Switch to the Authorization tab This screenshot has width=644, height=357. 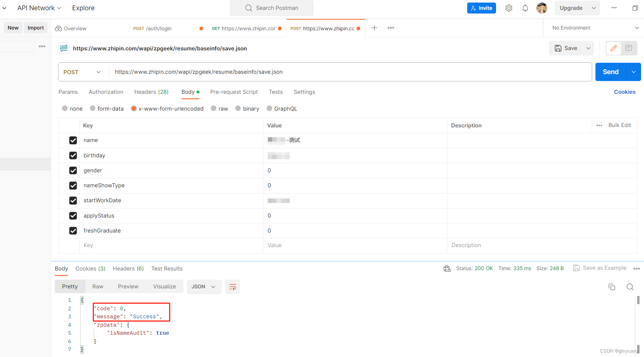(x=106, y=92)
